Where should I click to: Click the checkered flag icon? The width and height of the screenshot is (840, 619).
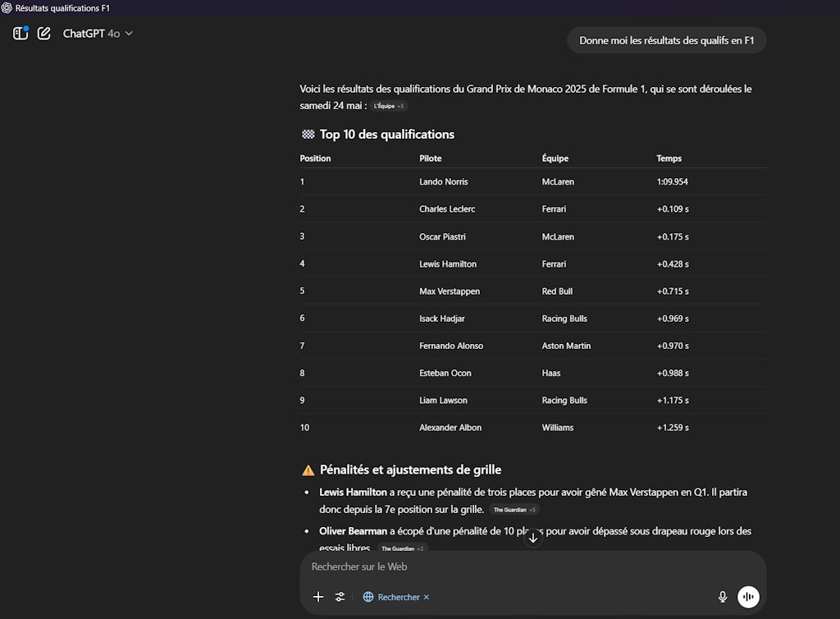click(308, 135)
